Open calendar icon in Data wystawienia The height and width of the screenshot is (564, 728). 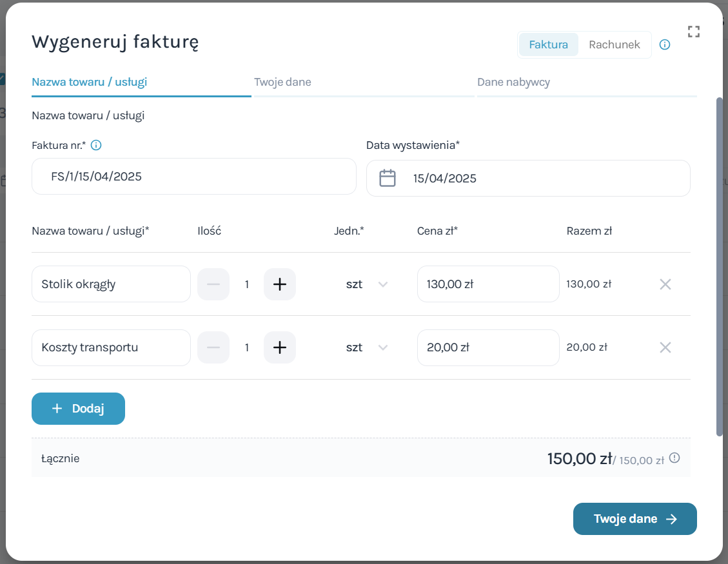[x=388, y=179]
